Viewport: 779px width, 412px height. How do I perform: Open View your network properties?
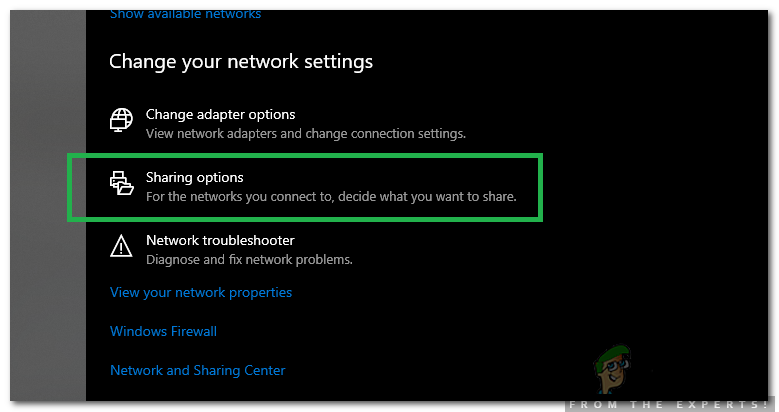pyautogui.click(x=201, y=293)
